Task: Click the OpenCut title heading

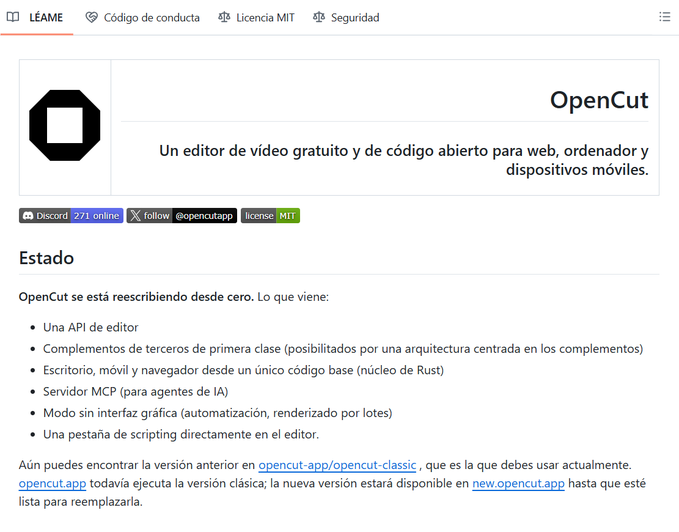Action: [599, 100]
